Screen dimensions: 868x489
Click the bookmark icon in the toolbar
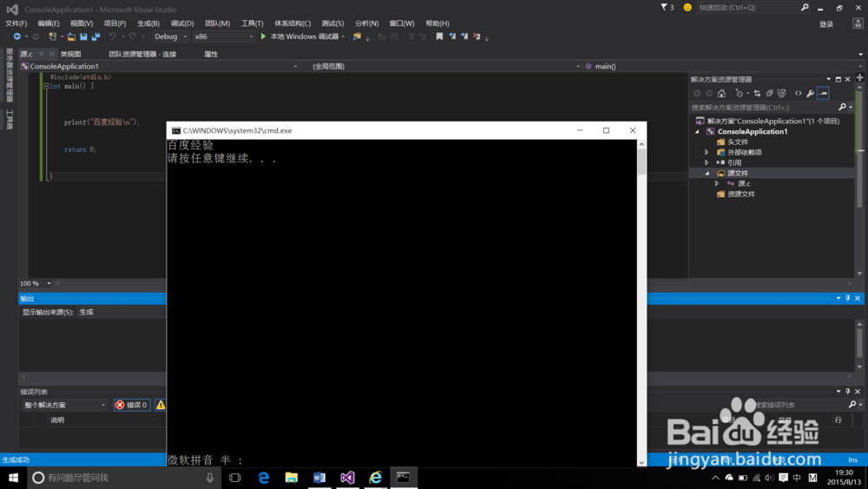point(439,36)
